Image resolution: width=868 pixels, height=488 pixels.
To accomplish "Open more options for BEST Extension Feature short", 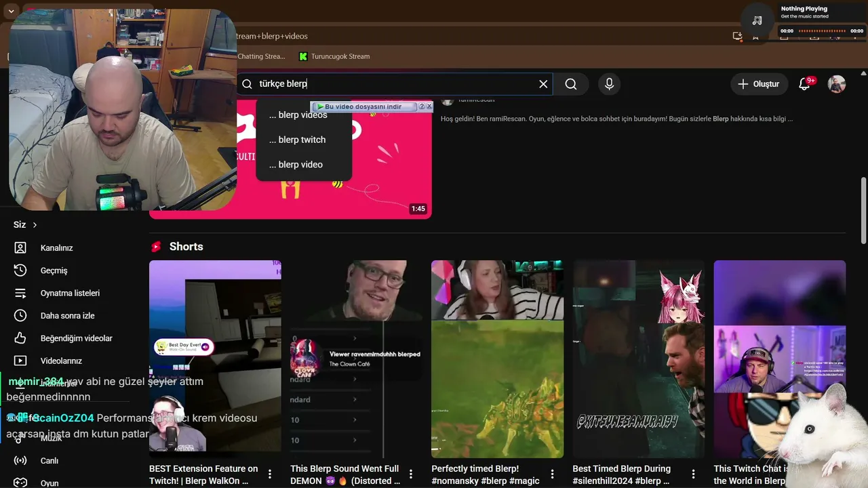I will click(x=270, y=474).
